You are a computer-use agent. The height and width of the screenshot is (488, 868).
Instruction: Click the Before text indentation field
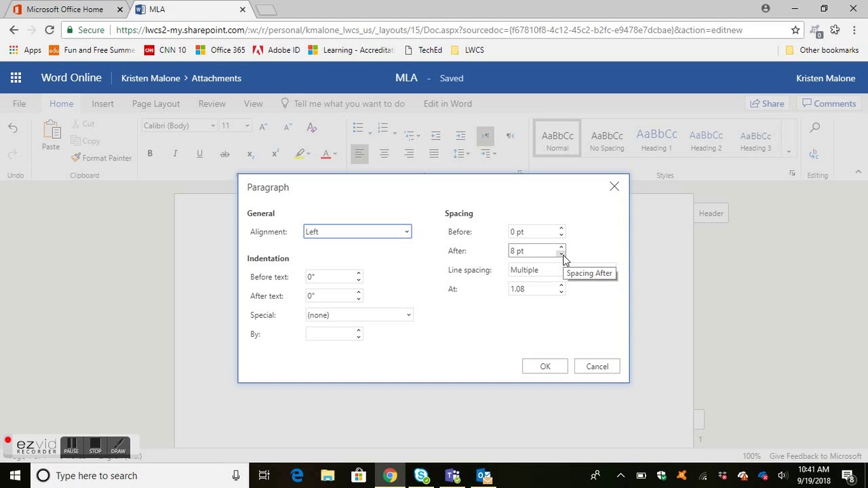[330, 277]
